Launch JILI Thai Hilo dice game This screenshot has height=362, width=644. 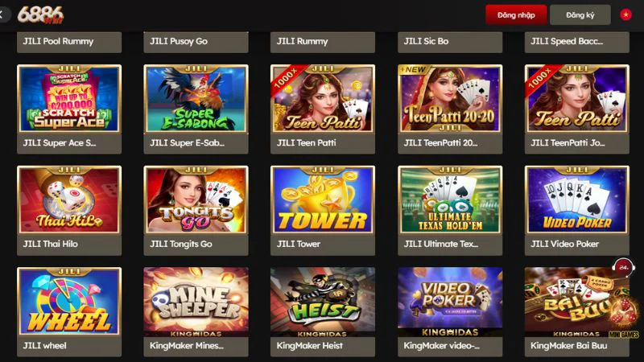(x=69, y=200)
